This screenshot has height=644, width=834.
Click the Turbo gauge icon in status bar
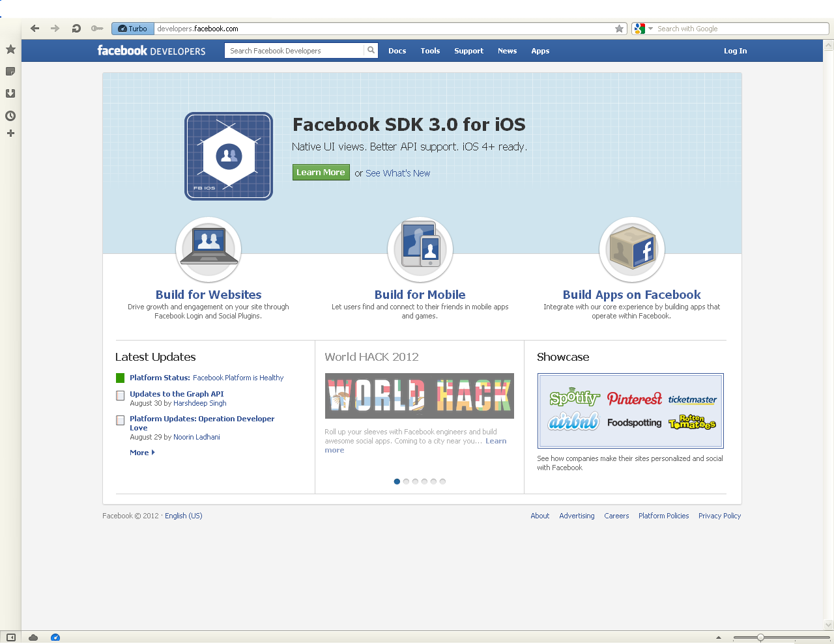(x=55, y=637)
